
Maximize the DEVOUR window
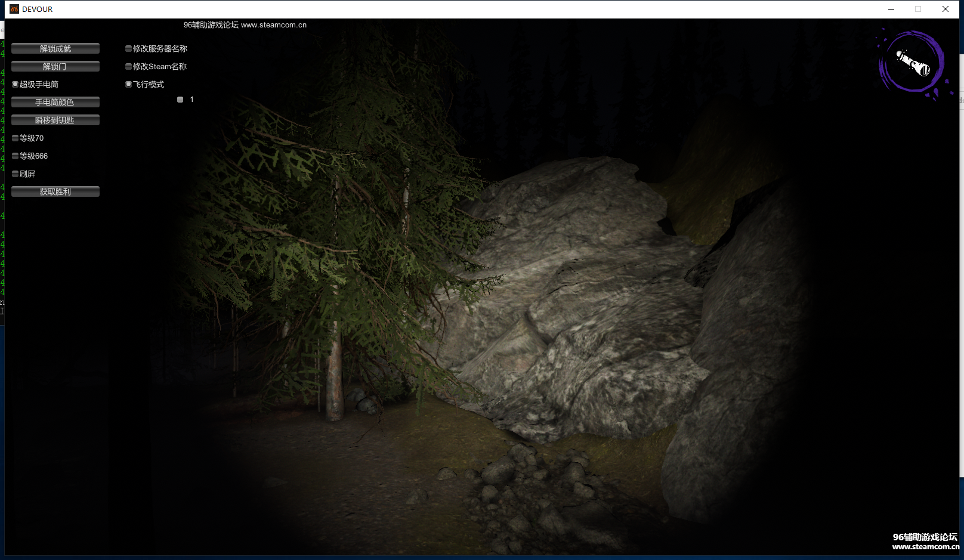click(918, 9)
